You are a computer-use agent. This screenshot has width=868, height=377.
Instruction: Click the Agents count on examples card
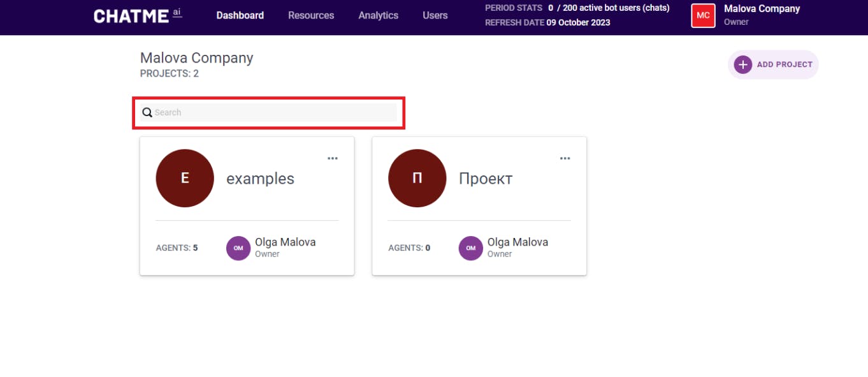(177, 248)
